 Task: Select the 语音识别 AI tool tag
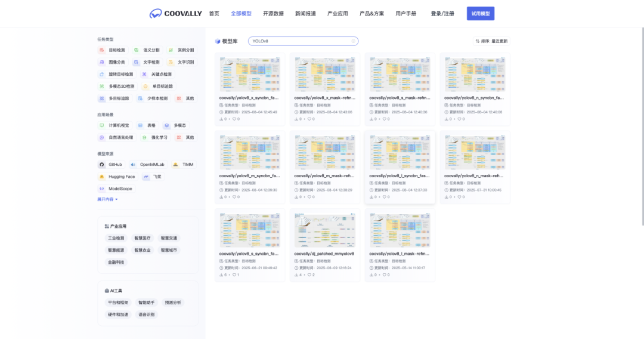click(147, 315)
